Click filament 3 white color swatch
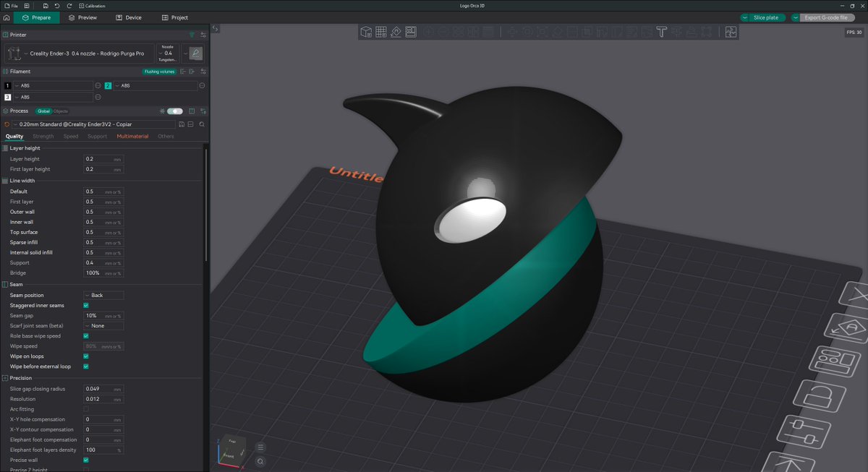 [x=8, y=97]
